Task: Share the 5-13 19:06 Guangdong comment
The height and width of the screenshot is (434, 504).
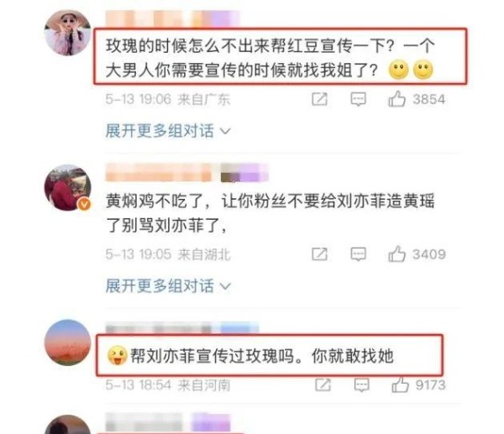Action: point(319,99)
